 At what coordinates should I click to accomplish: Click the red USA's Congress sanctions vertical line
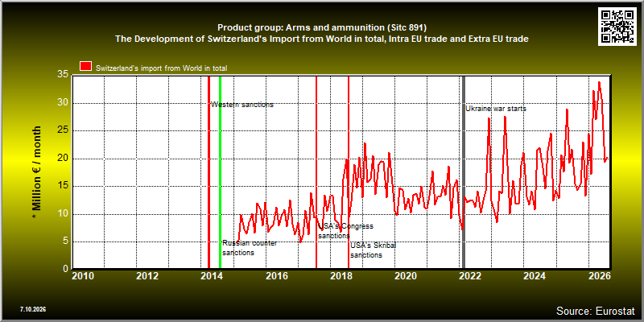[316, 172]
